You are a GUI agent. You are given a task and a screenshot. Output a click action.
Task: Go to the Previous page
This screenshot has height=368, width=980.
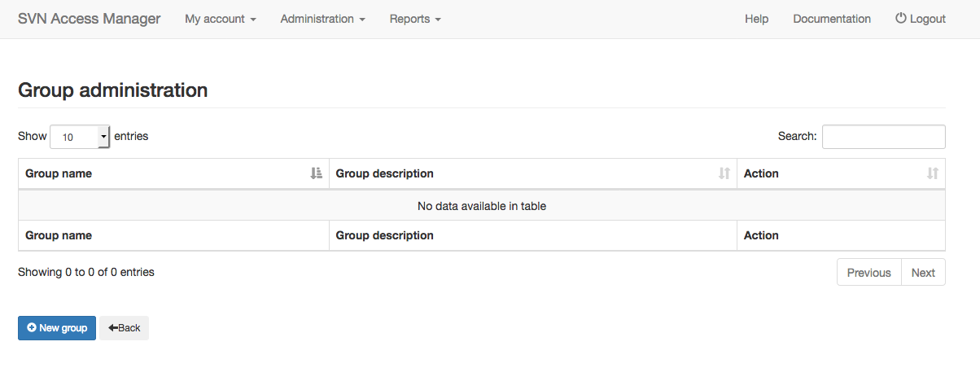tap(868, 273)
